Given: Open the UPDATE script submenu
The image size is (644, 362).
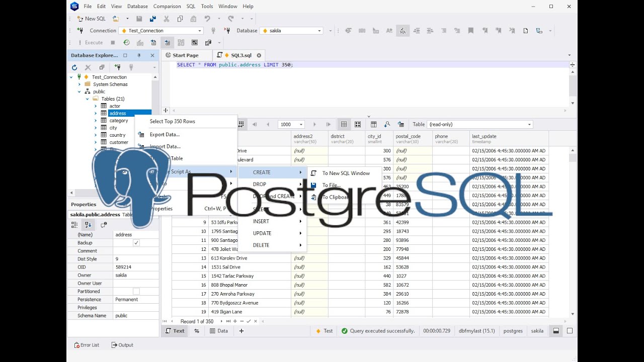Looking at the screenshot, I should pyautogui.click(x=272, y=233).
